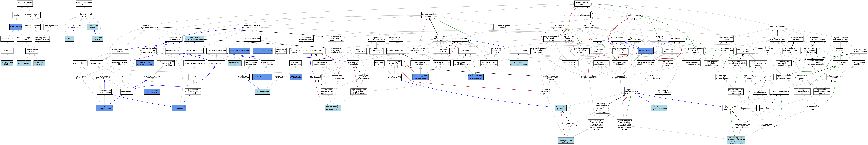Click negative regulation of epidermal cell differentiation

[x=333, y=108]
